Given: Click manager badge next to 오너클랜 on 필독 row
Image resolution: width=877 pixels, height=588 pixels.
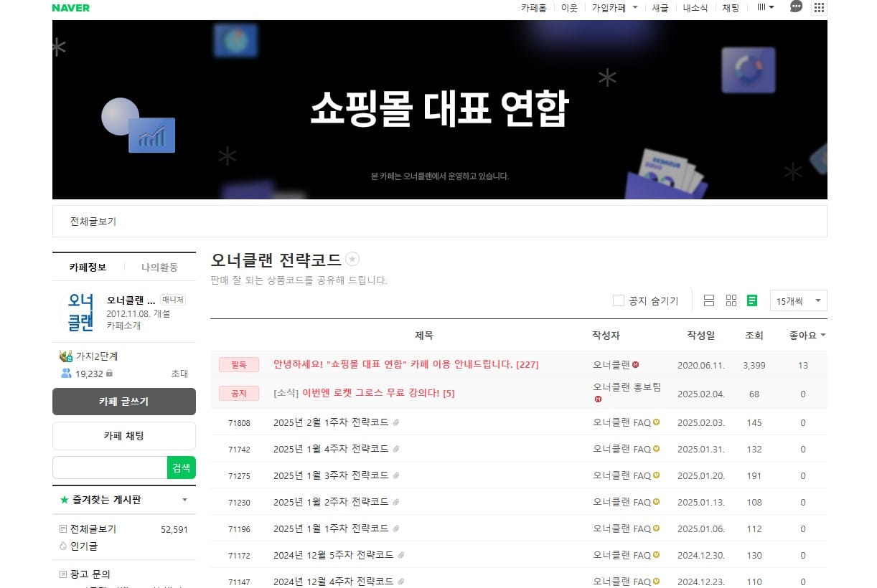Looking at the screenshot, I should pyautogui.click(x=636, y=365).
